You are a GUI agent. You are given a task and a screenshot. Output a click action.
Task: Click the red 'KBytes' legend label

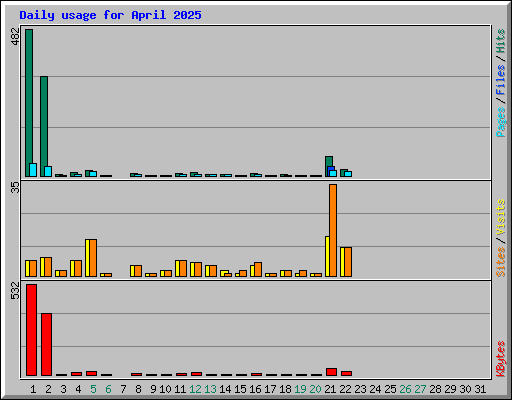coord(501,359)
